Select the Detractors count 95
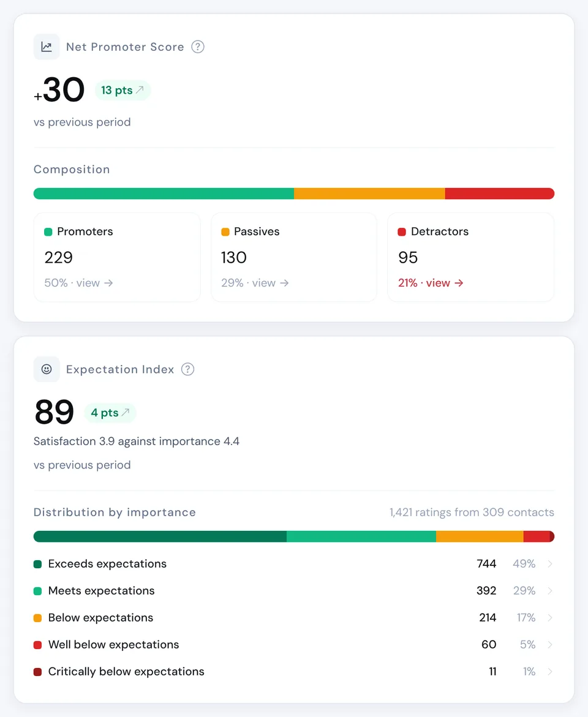The image size is (588, 717). pos(408,257)
